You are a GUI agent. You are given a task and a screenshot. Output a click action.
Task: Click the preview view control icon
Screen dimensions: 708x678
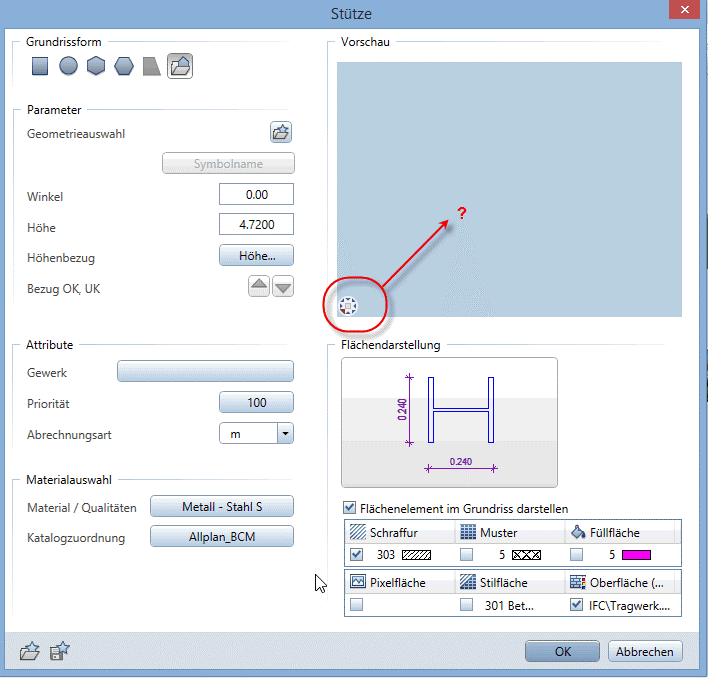[349, 306]
